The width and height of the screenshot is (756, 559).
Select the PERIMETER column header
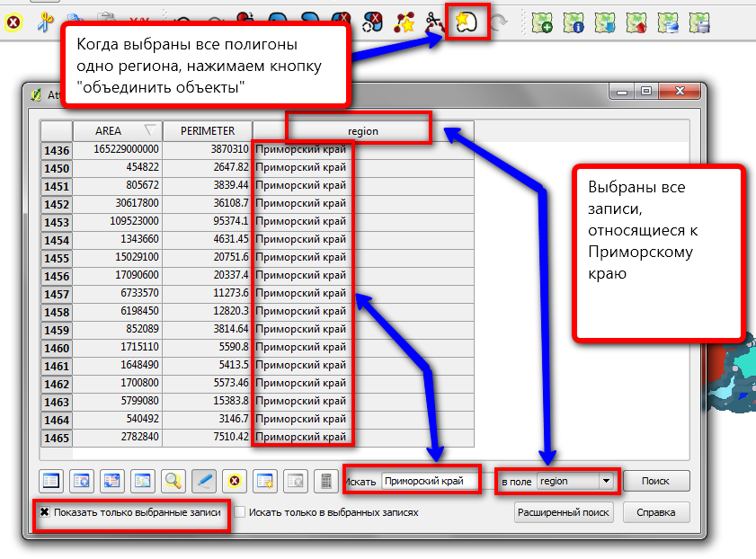click(x=207, y=130)
